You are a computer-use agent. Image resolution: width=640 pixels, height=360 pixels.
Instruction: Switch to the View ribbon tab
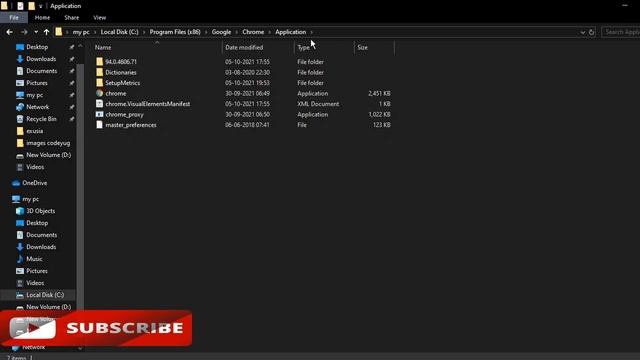pyautogui.click(x=99, y=18)
